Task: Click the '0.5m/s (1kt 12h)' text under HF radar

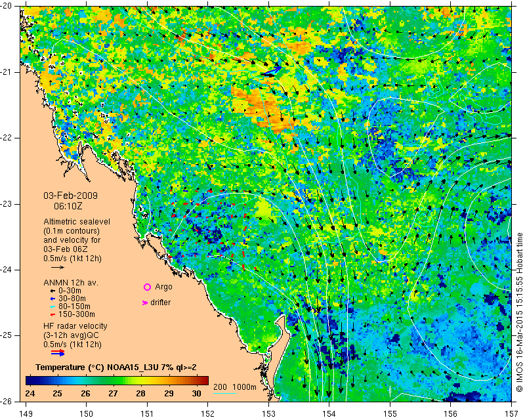Action: click(x=72, y=345)
